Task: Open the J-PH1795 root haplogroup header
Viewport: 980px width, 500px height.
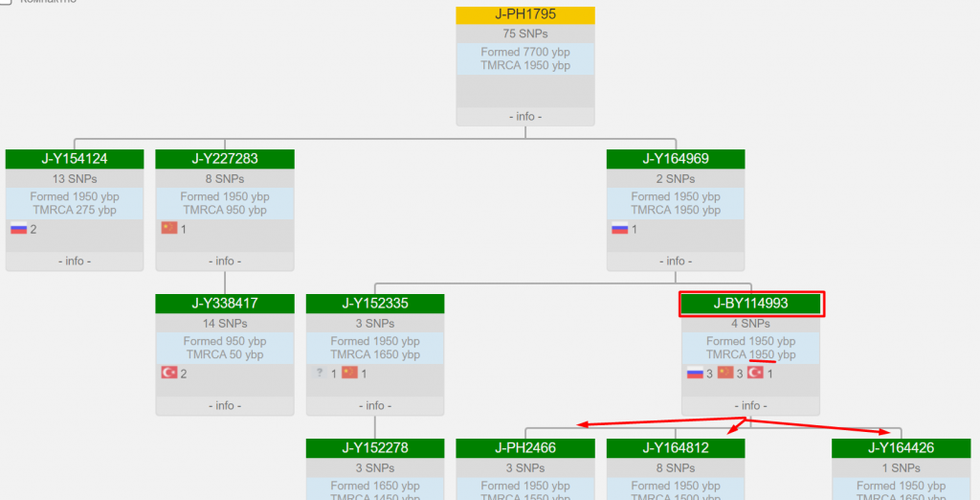Action: point(524,15)
